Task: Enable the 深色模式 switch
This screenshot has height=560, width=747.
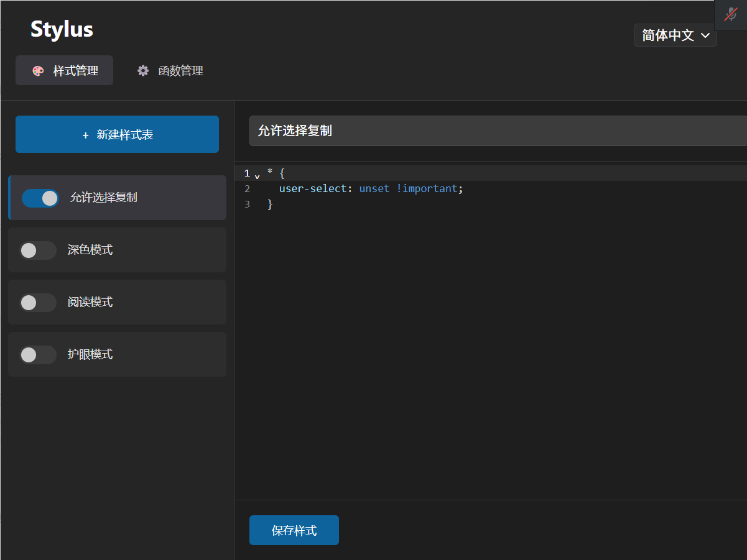Action: [x=38, y=250]
